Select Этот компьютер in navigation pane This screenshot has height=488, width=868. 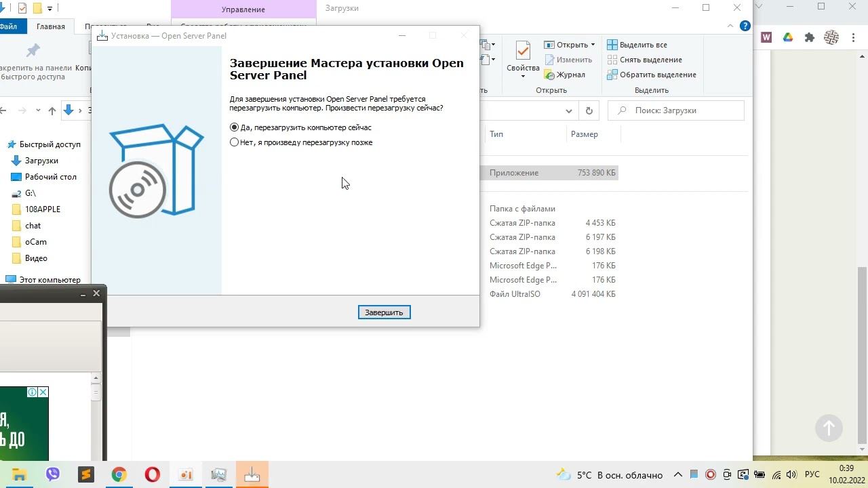point(43,280)
